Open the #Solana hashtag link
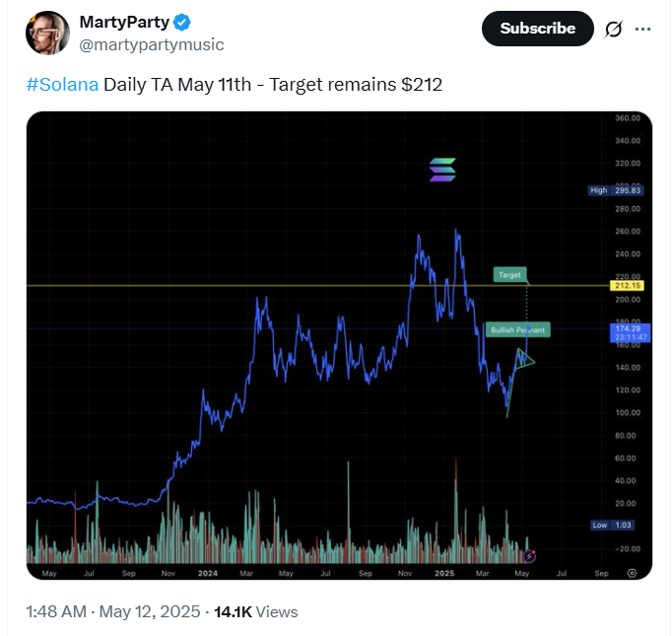This screenshot has height=636, width=672. (63, 85)
